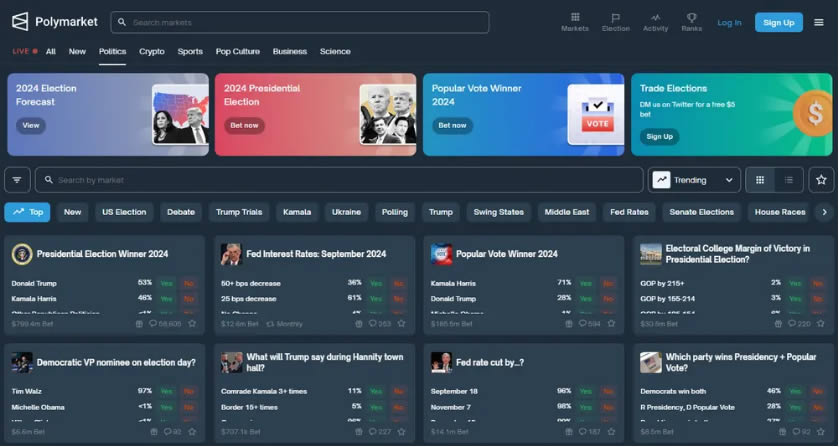Viewport: 839px width, 447px height.
Task: Switch to list view layout
Action: tap(788, 180)
